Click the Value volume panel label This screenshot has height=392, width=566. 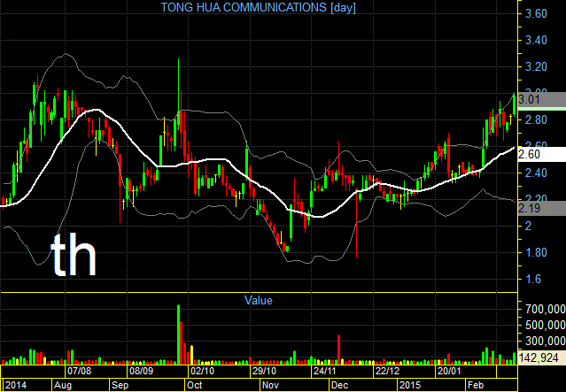(258, 300)
